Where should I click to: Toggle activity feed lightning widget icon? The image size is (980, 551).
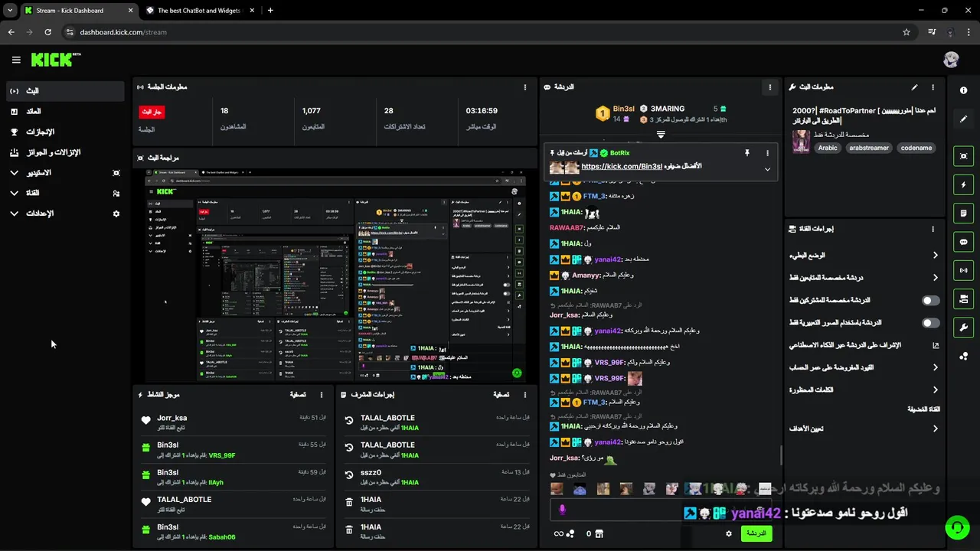pos(963,184)
